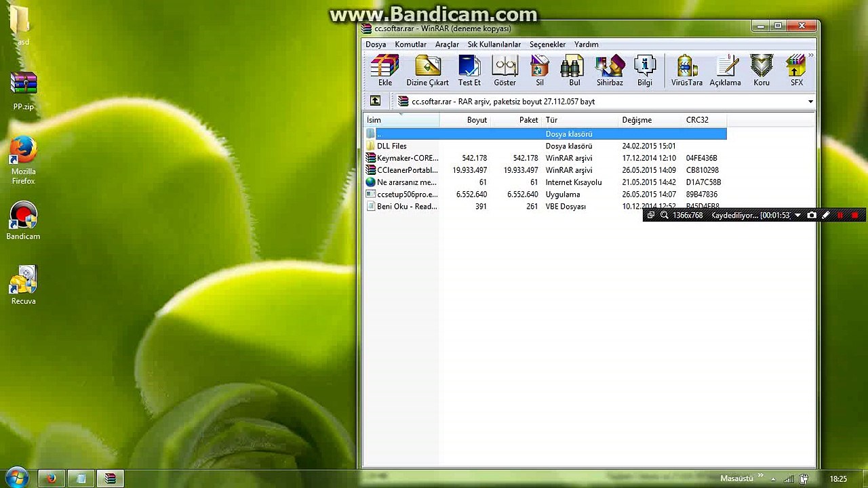Open the Windows Start menu
Screen dimensions: 868x488
click(16, 477)
